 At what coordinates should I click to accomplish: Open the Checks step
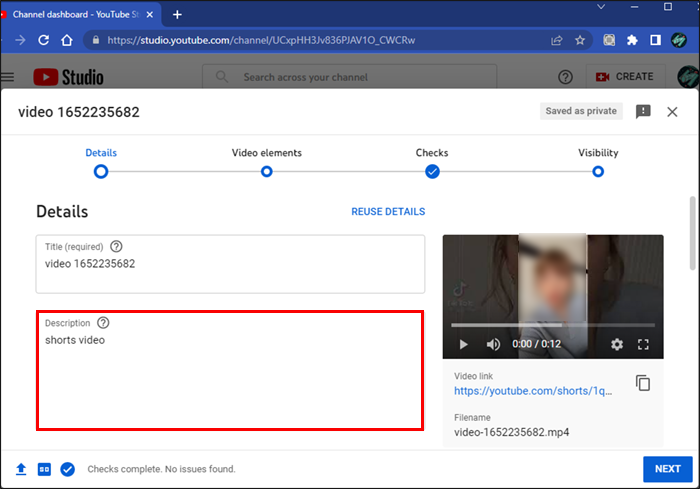(x=432, y=171)
